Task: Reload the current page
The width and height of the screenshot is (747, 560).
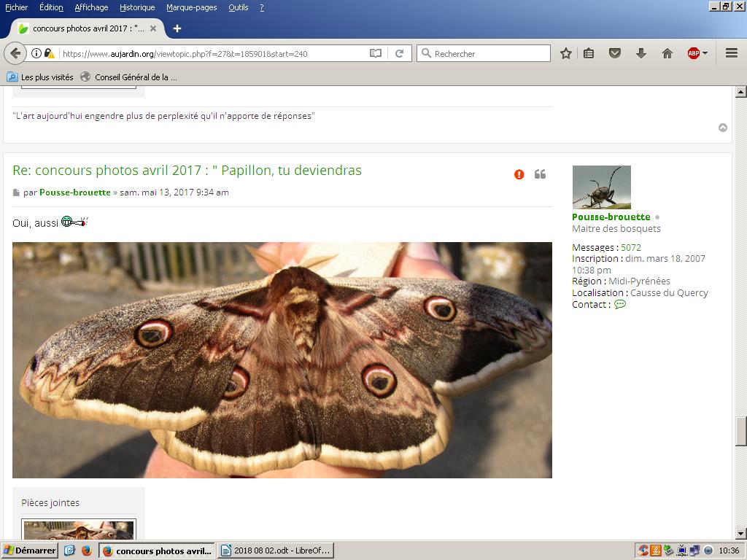Action: (399, 53)
